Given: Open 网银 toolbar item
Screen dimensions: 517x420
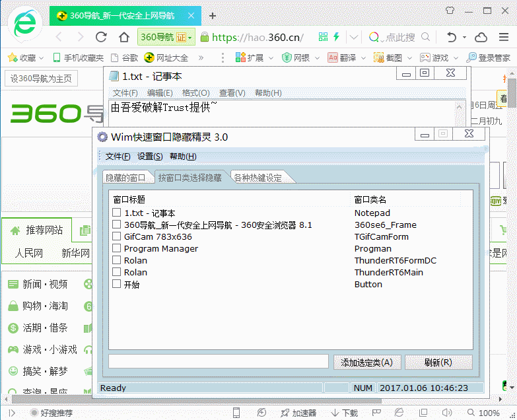Looking at the screenshot, I should point(296,57).
